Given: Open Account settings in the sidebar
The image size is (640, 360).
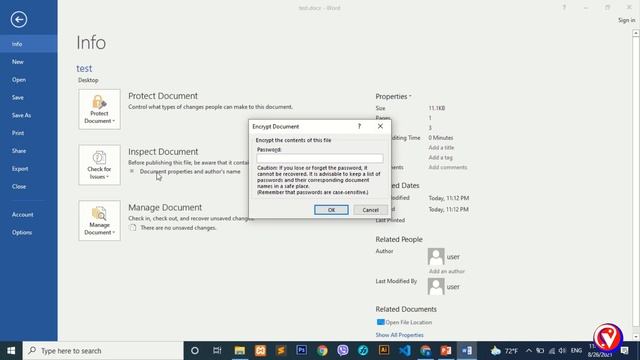Looking at the screenshot, I should click(29, 214).
